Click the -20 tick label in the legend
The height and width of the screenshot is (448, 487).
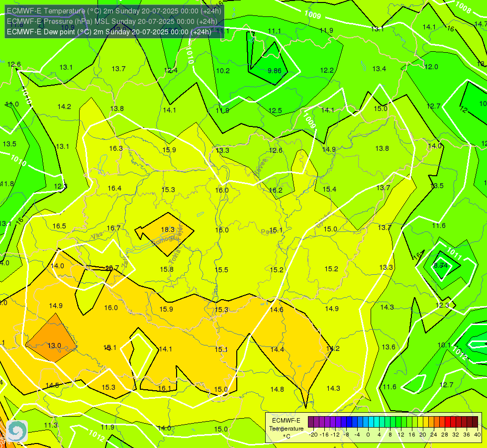pyautogui.click(x=313, y=435)
